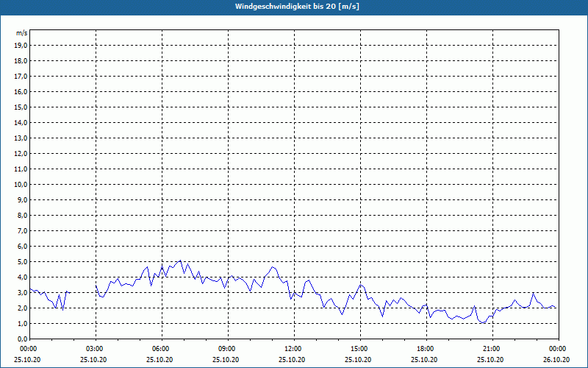Click the 2,0 y-axis label

click(x=22, y=308)
